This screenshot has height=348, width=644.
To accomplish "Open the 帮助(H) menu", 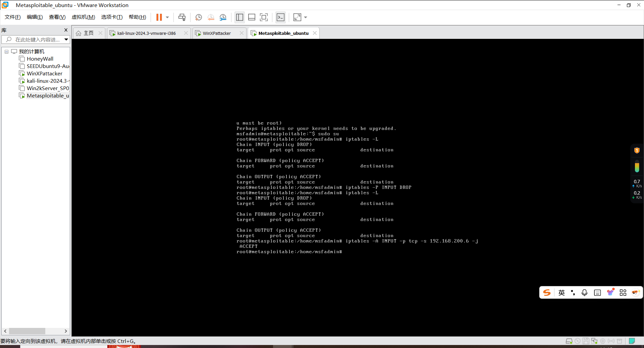I will coord(137,17).
